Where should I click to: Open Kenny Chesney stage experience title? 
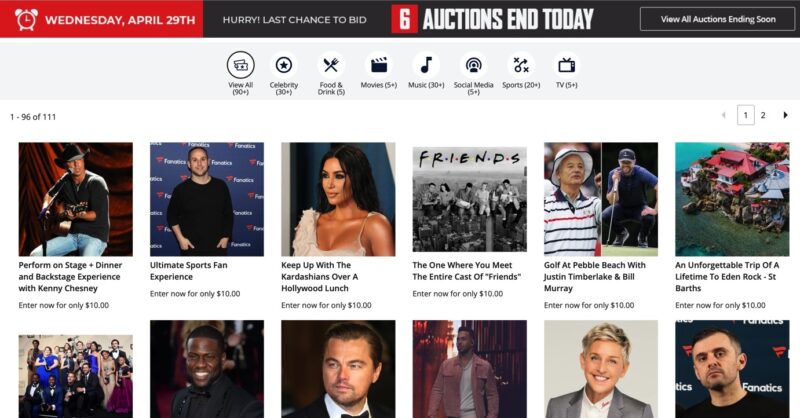[70, 277]
